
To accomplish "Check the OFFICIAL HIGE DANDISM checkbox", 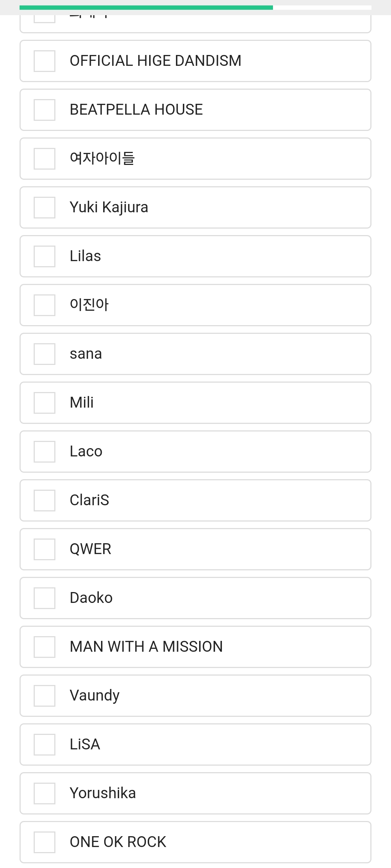I will [x=45, y=61].
